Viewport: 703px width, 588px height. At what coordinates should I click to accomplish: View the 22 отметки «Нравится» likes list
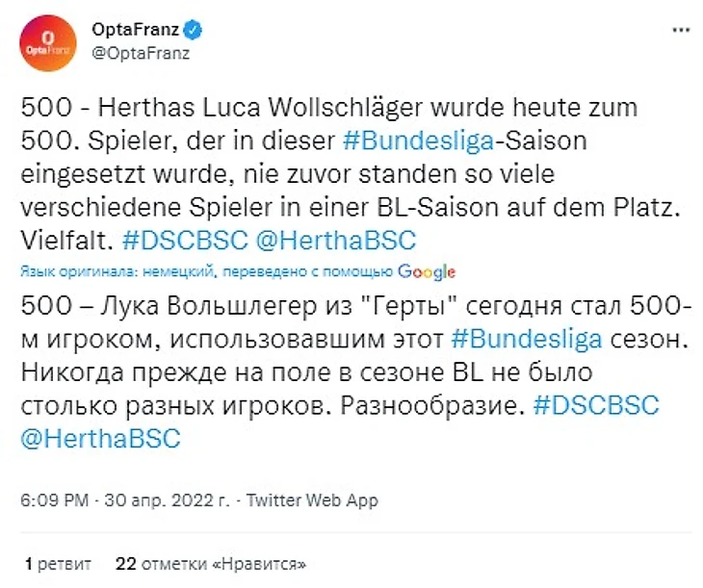click(210, 562)
